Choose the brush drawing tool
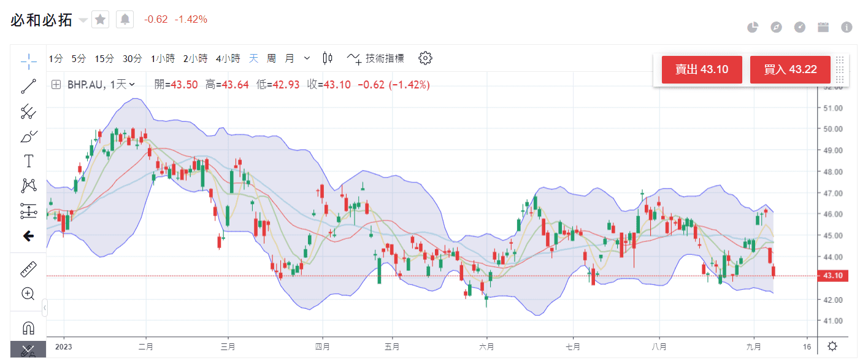868x363 pixels. click(28, 136)
